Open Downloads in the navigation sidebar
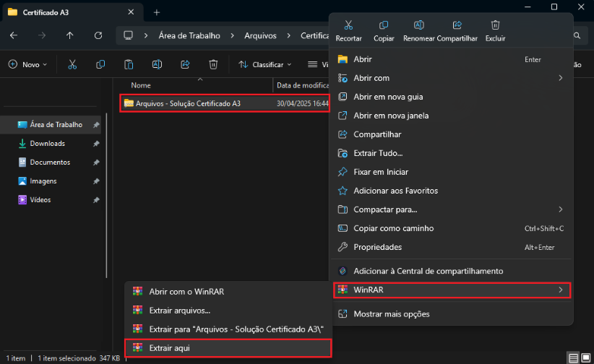 click(x=47, y=144)
